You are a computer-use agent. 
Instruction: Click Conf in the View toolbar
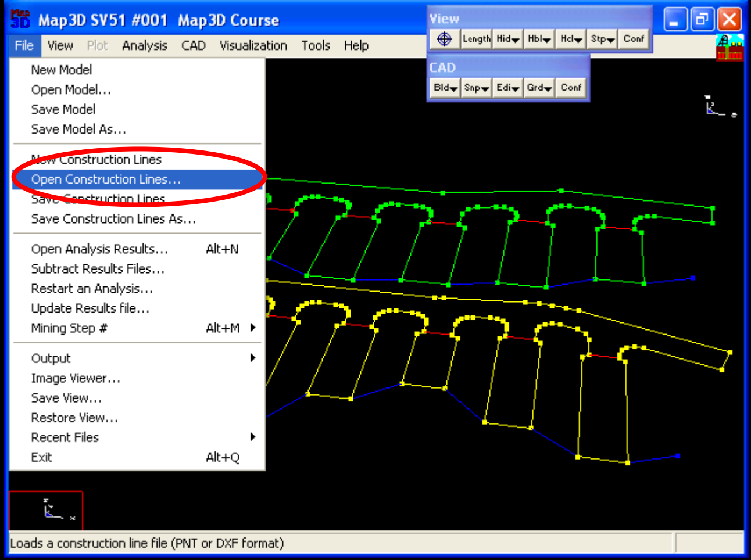pyautogui.click(x=634, y=39)
